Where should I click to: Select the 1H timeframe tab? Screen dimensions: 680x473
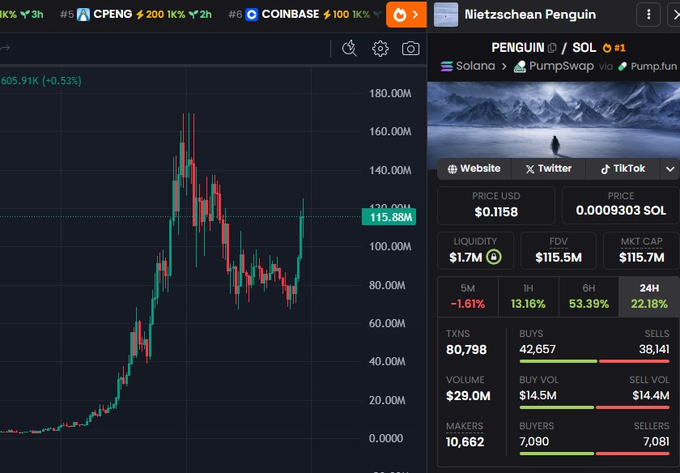pos(528,297)
